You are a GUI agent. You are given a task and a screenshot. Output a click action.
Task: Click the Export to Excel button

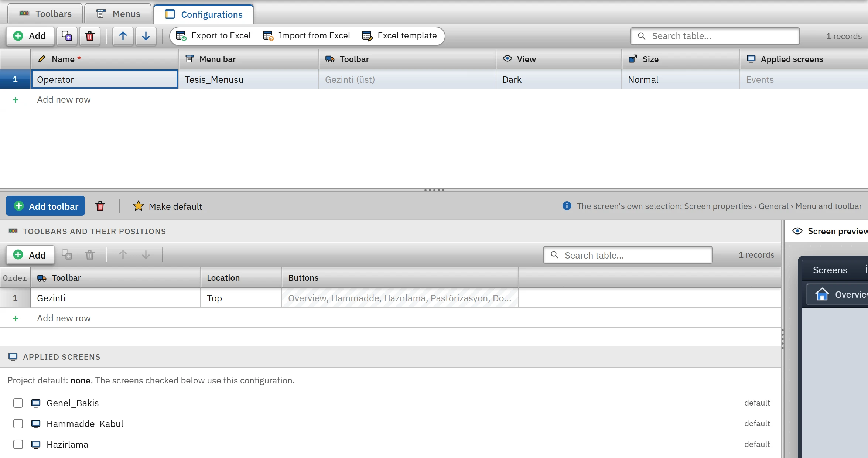click(x=213, y=36)
